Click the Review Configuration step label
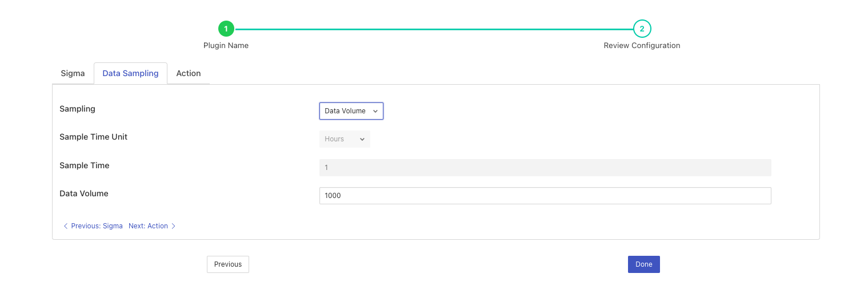This screenshot has width=868, height=293. 642,45
